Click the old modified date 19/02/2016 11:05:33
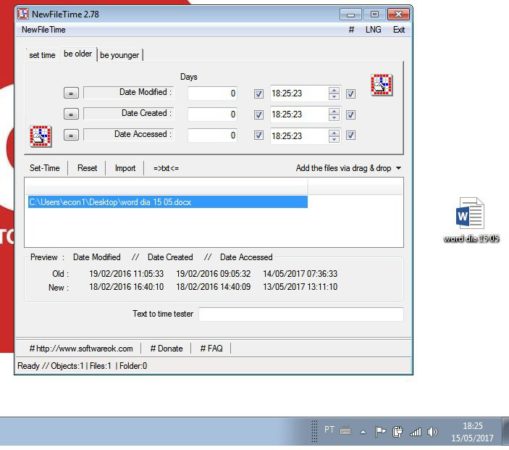509x450 pixels. pyautogui.click(x=126, y=274)
